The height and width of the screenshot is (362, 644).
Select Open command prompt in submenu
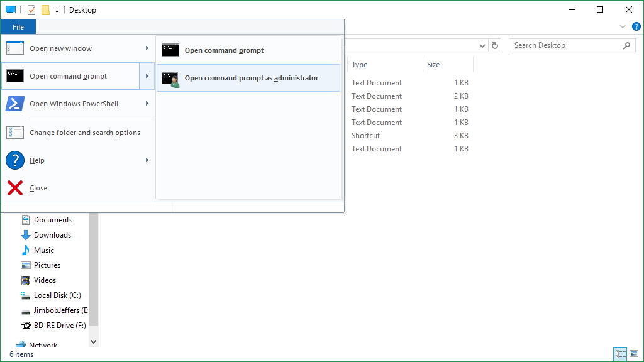coord(248,50)
